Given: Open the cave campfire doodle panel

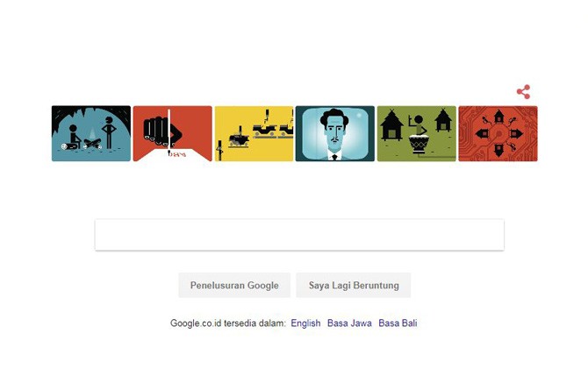Looking at the screenshot, I should (91, 134).
